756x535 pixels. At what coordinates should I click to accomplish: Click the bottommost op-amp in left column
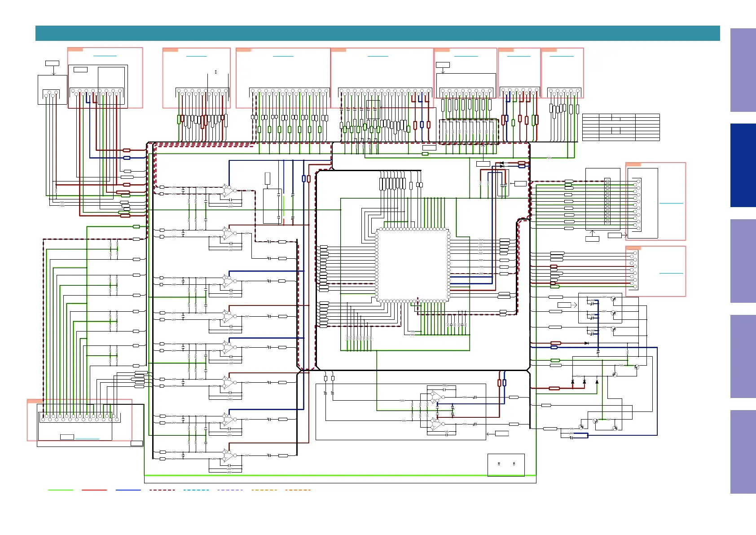228,456
